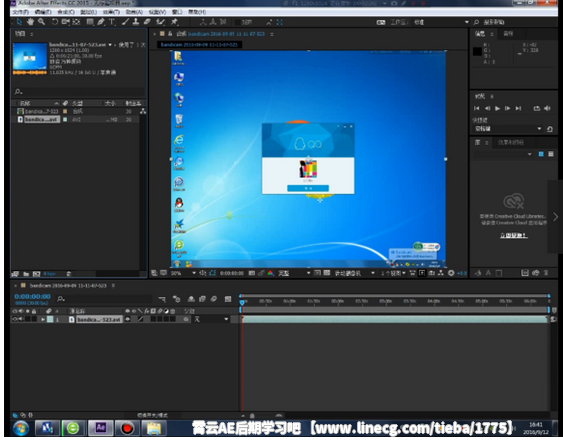Open the File menu
This screenshot has width=563, height=447.
(20, 12)
